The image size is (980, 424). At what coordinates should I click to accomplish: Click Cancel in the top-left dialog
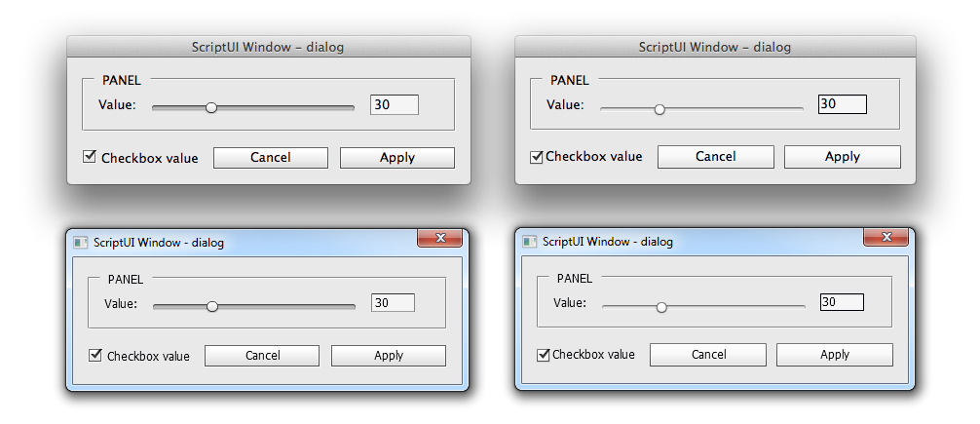[x=271, y=158]
